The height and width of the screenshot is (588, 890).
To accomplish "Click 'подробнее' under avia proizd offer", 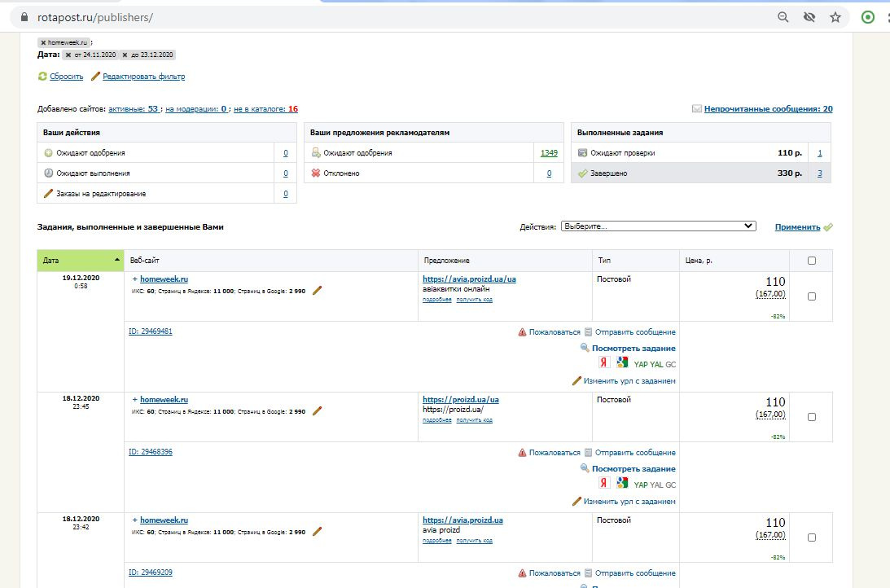I will 437,540.
